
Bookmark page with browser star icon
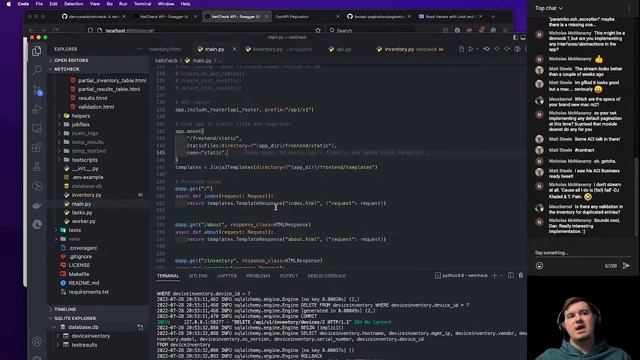318,30
